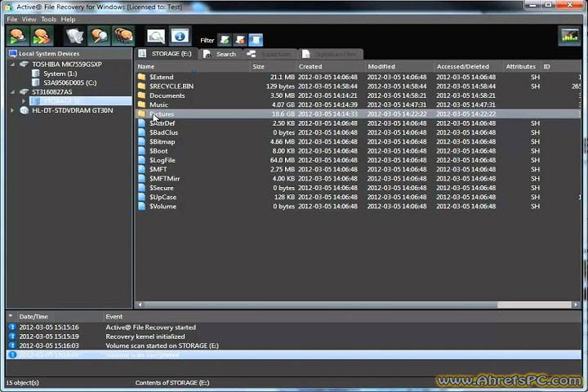Click the log panel dropdown arrow beside Date/Time
Screen dimensions: 588x392
[x=11, y=316]
